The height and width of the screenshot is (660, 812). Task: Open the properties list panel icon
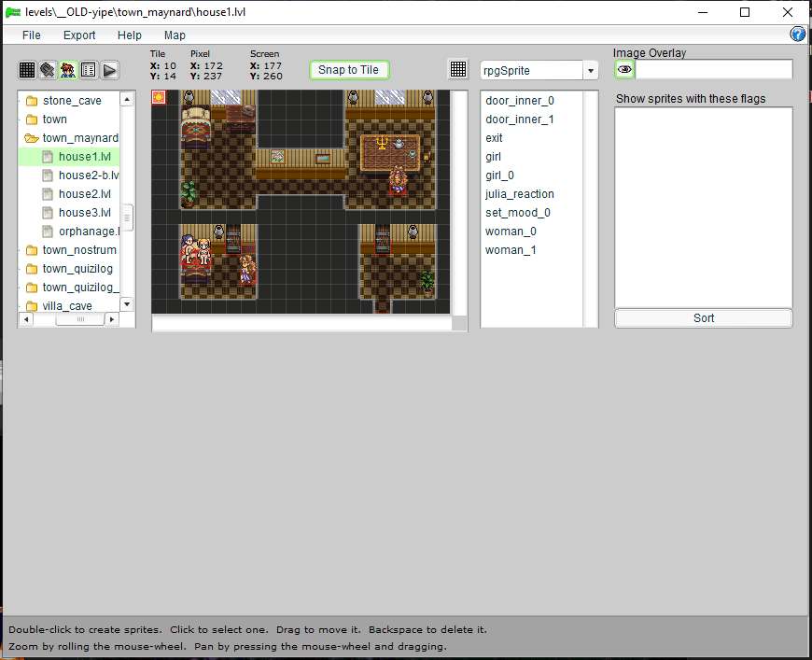pos(89,70)
